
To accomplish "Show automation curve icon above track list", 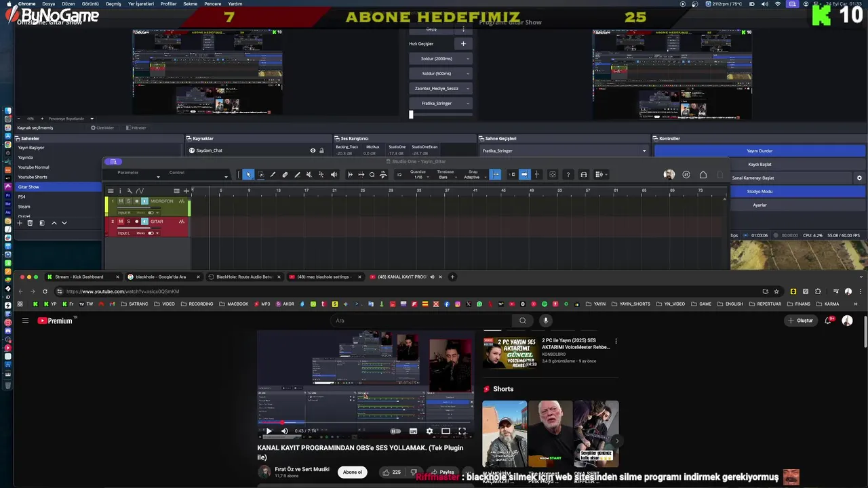I will click(x=140, y=191).
